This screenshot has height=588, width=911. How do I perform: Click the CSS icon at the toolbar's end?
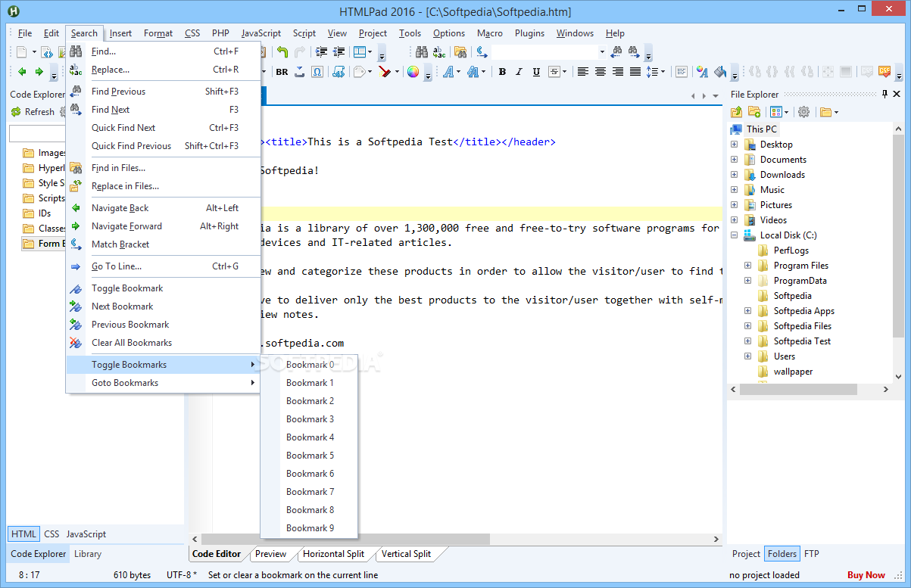coord(884,72)
